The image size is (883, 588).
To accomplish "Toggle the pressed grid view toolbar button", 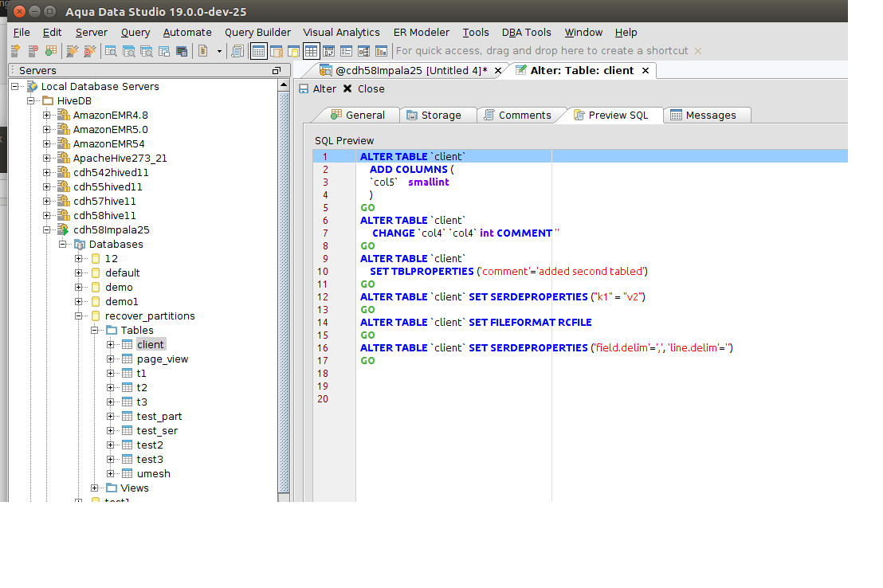I will tap(311, 51).
